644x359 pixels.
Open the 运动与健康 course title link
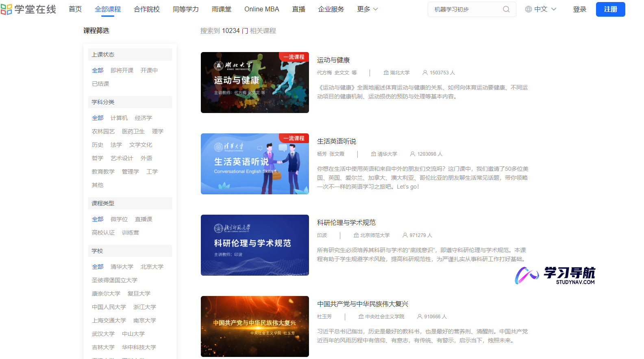pos(333,60)
